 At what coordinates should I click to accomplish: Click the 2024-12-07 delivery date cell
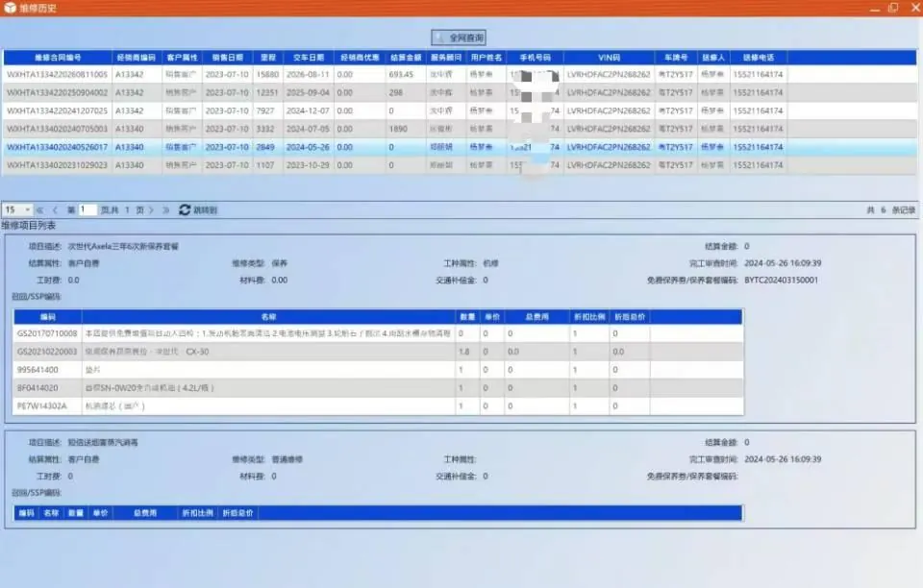pos(309,111)
